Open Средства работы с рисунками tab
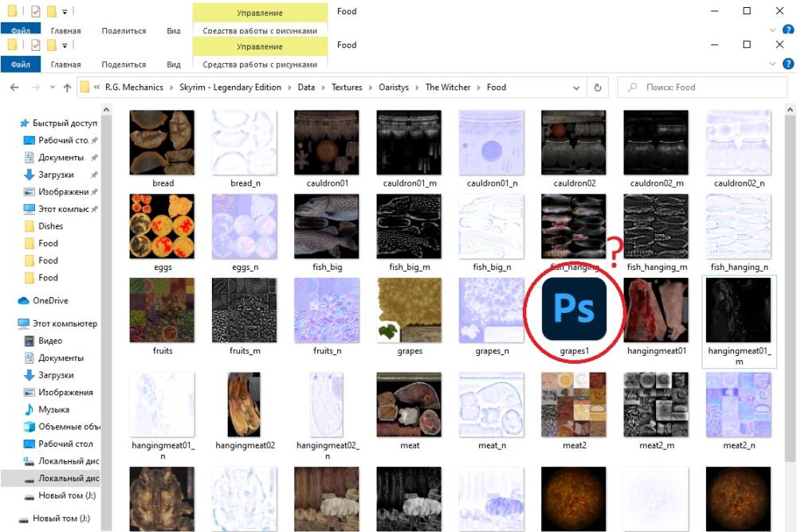The width and height of the screenshot is (797, 532). [260, 64]
